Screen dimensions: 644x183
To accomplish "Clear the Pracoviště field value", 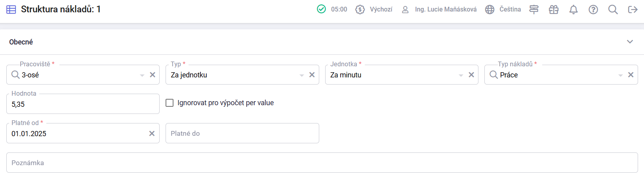I will tap(152, 75).
